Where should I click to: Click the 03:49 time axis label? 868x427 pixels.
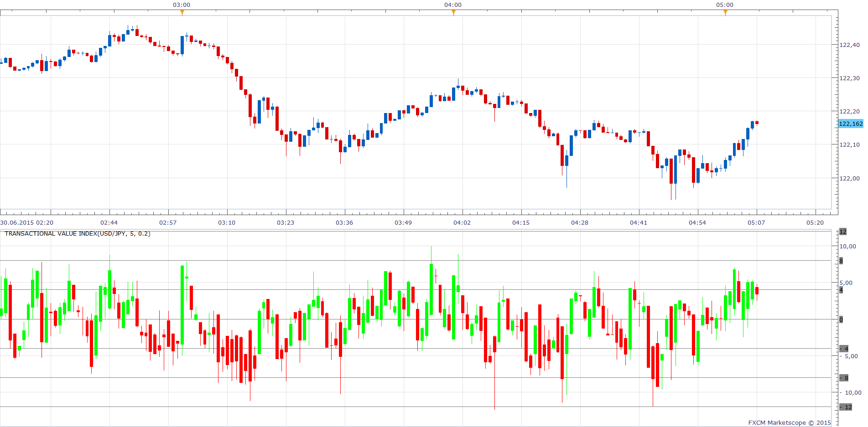[x=403, y=222]
